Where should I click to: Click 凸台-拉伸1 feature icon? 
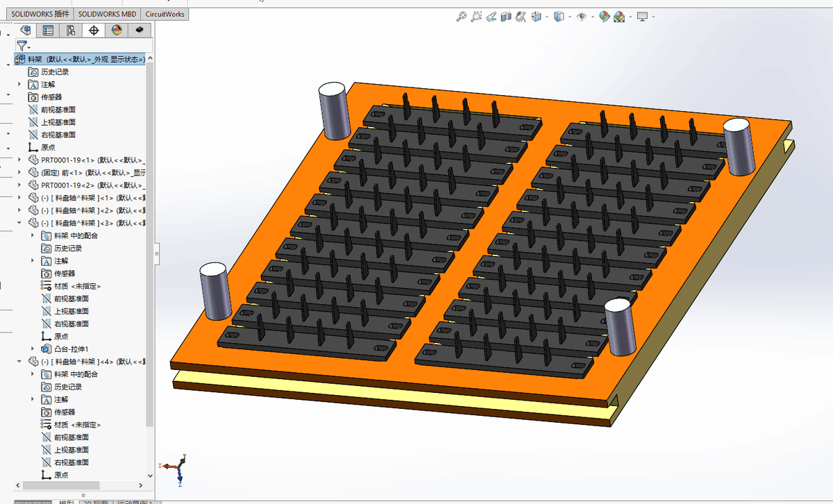(x=46, y=348)
